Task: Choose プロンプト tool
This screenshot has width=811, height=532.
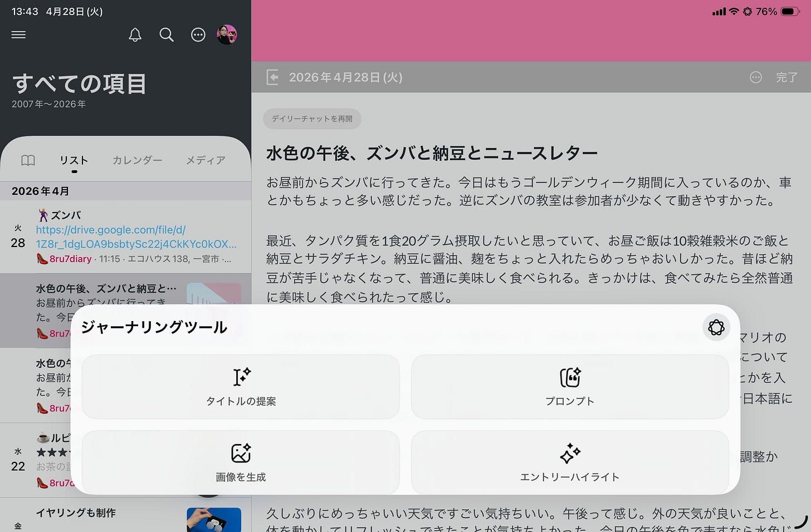Action: coord(570,387)
